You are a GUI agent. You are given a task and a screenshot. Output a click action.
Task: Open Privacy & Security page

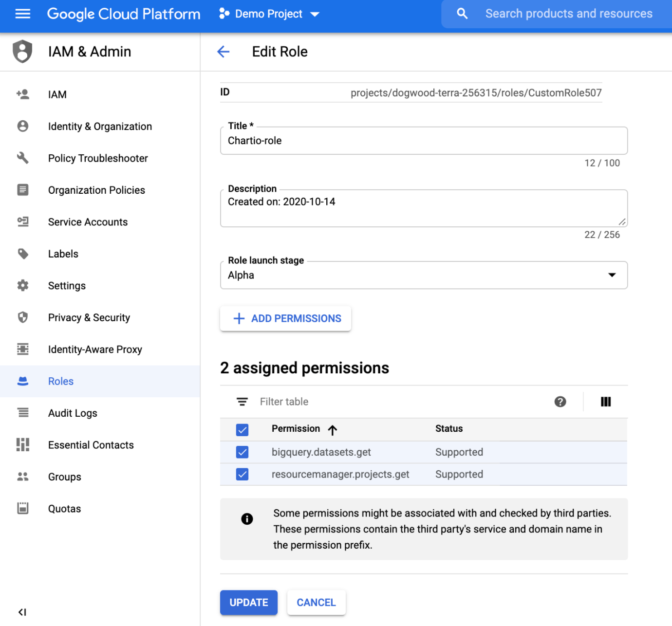[x=100, y=317]
